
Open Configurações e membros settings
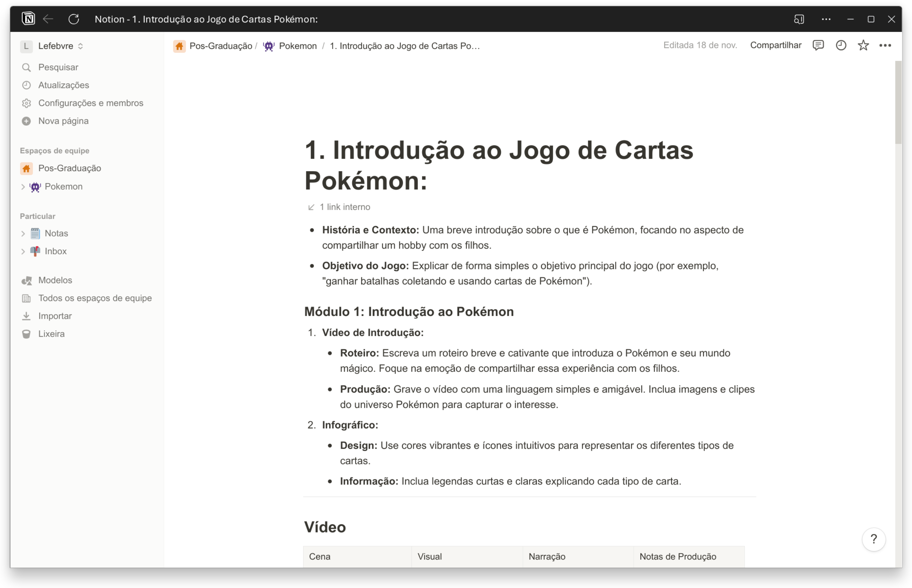(x=90, y=103)
